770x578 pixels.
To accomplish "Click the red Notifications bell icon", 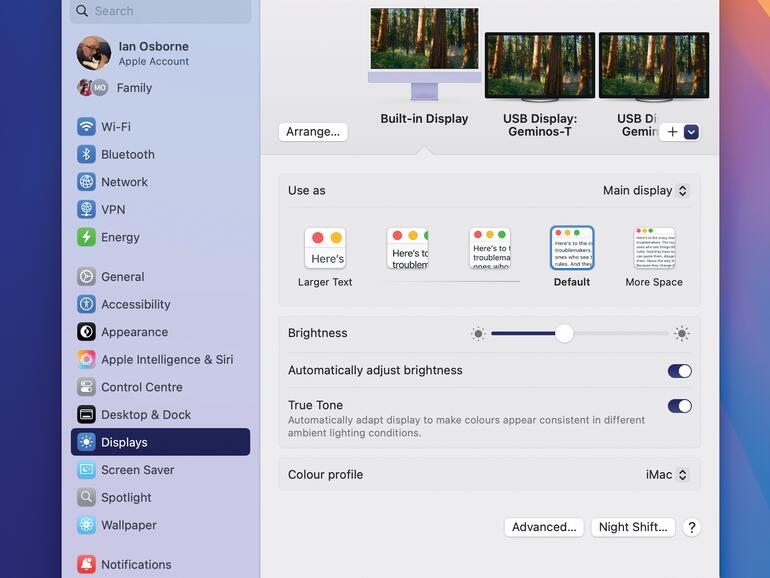I will tap(86, 564).
